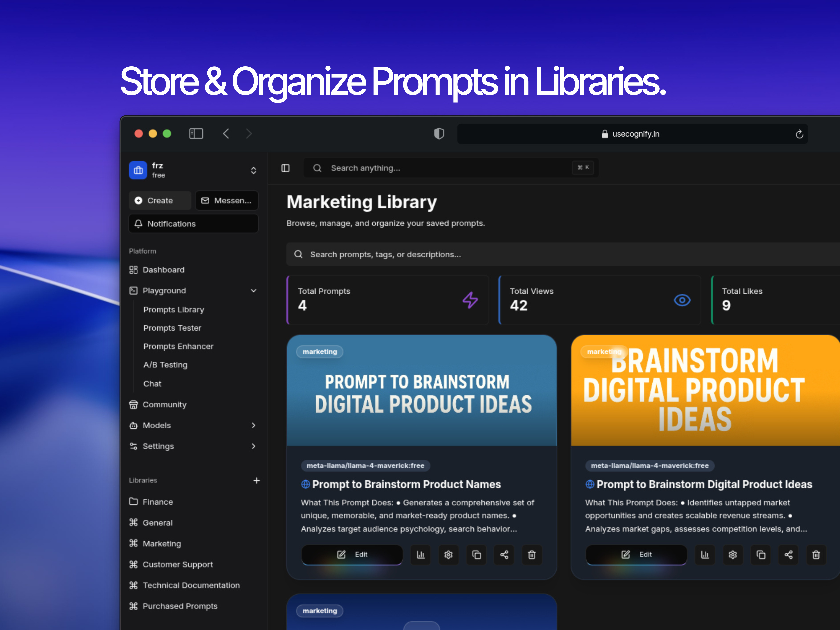Select the Customer Support library
This screenshot has width=840, height=630.
click(x=177, y=564)
